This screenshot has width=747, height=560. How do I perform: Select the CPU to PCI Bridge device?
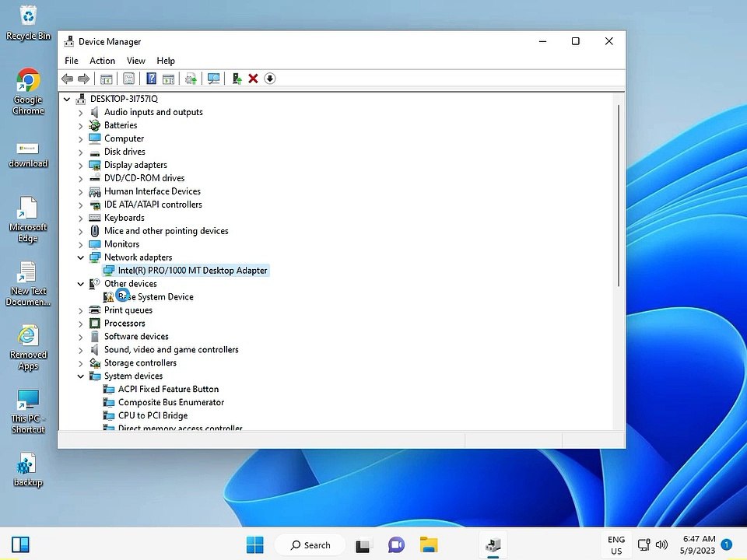[x=153, y=415]
